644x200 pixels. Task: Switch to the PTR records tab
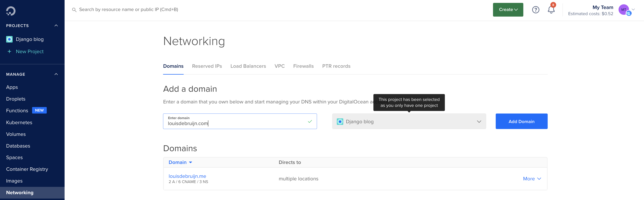pos(336,66)
